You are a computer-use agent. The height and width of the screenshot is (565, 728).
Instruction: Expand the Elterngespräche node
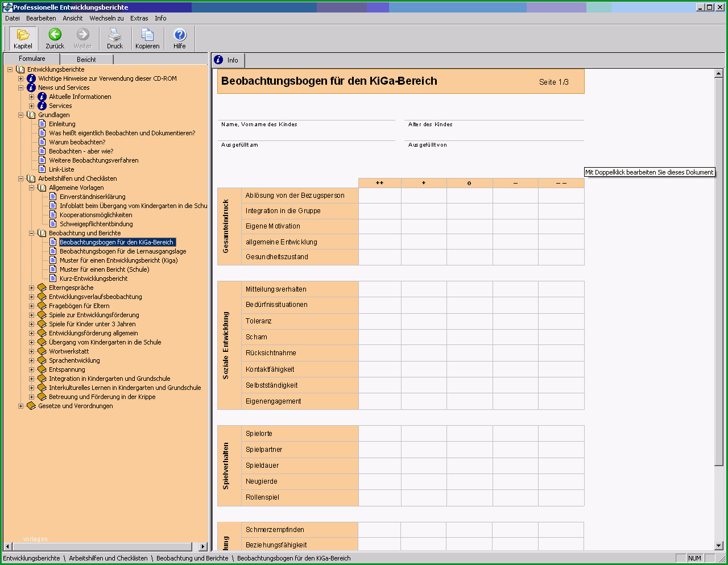[x=31, y=288]
